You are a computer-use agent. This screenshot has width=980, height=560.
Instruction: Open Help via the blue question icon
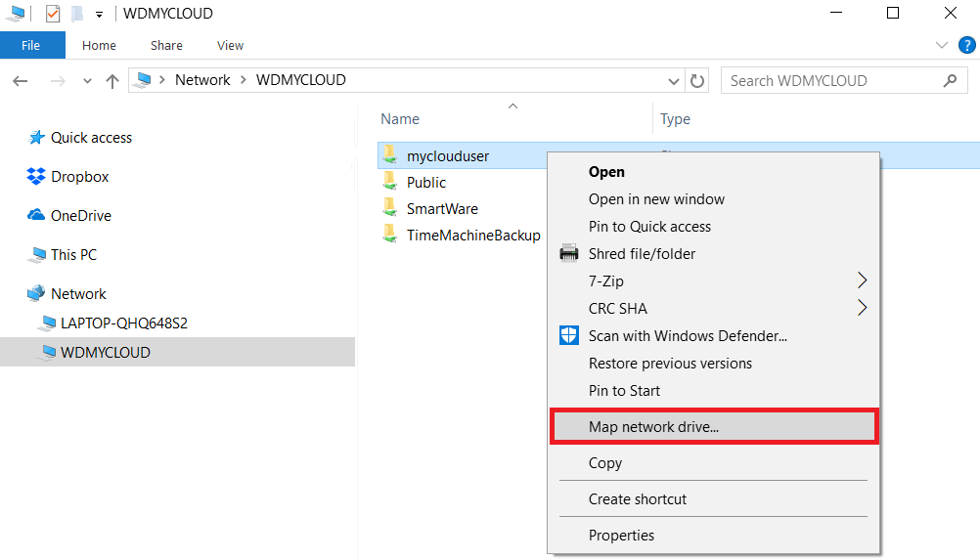pyautogui.click(x=966, y=45)
